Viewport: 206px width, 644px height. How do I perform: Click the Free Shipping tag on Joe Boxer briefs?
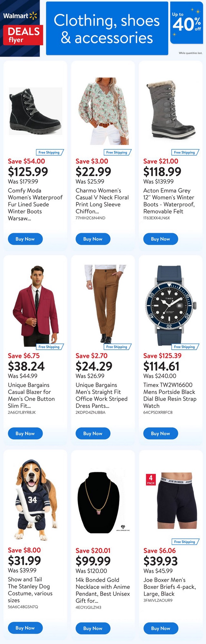pyautogui.click(x=184, y=542)
